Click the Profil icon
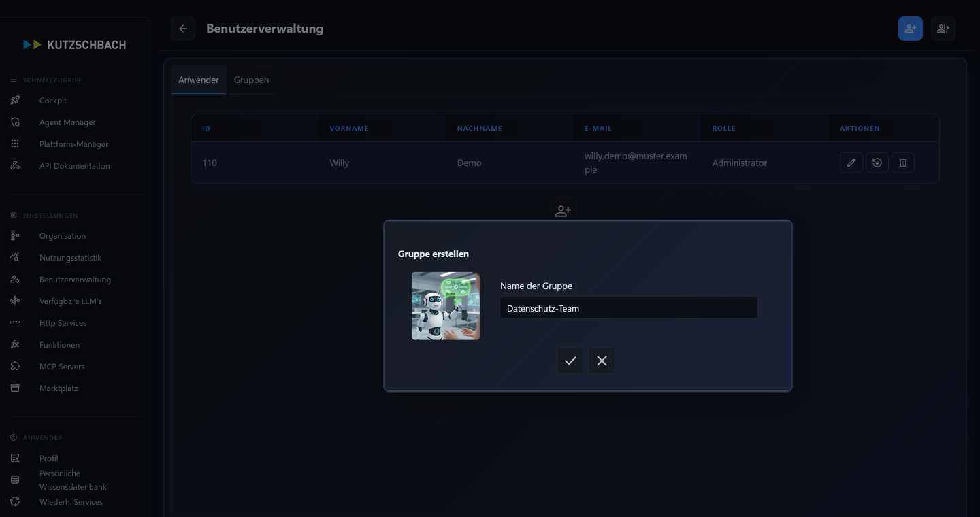This screenshot has width=980, height=517. 15,458
